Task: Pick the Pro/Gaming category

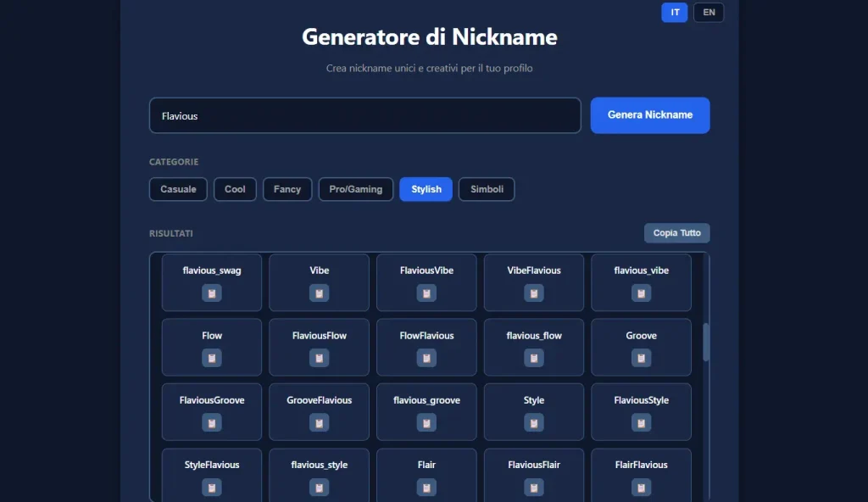Action: pos(356,189)
